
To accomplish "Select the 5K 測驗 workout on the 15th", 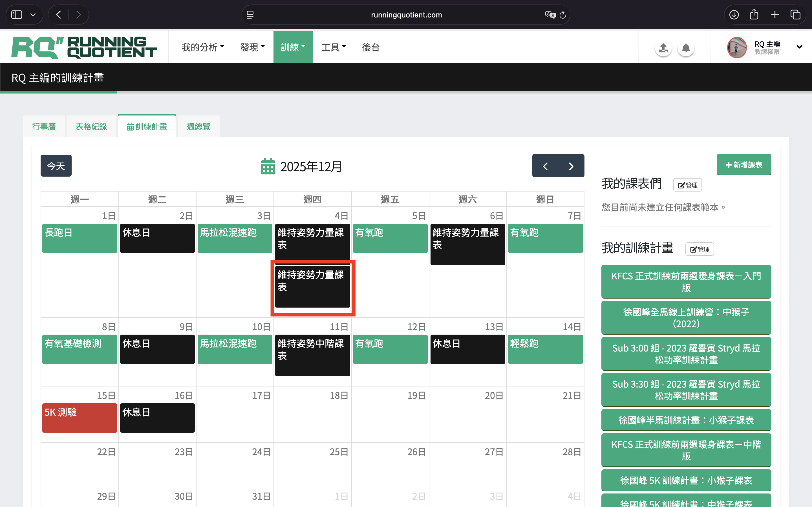I will [80, 417].
